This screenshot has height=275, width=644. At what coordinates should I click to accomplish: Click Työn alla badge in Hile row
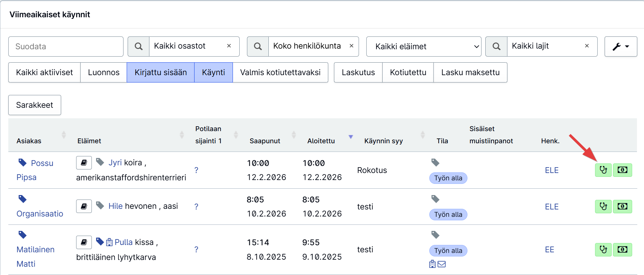coord(448,215)
